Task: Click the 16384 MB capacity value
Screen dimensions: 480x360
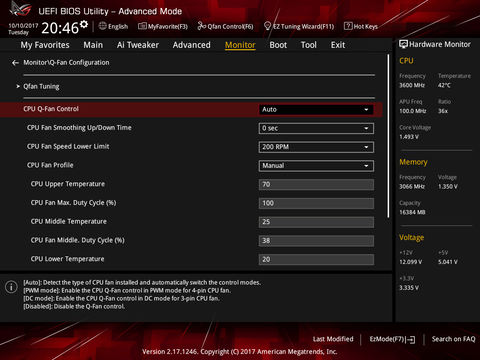Action: [x=412, y=212]
